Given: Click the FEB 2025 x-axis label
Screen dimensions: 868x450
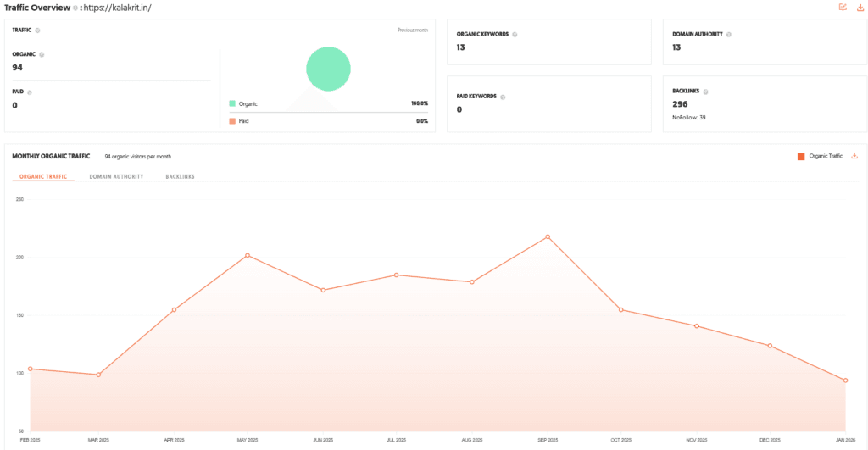Looking at the screenshot, I should pos(30,440).
